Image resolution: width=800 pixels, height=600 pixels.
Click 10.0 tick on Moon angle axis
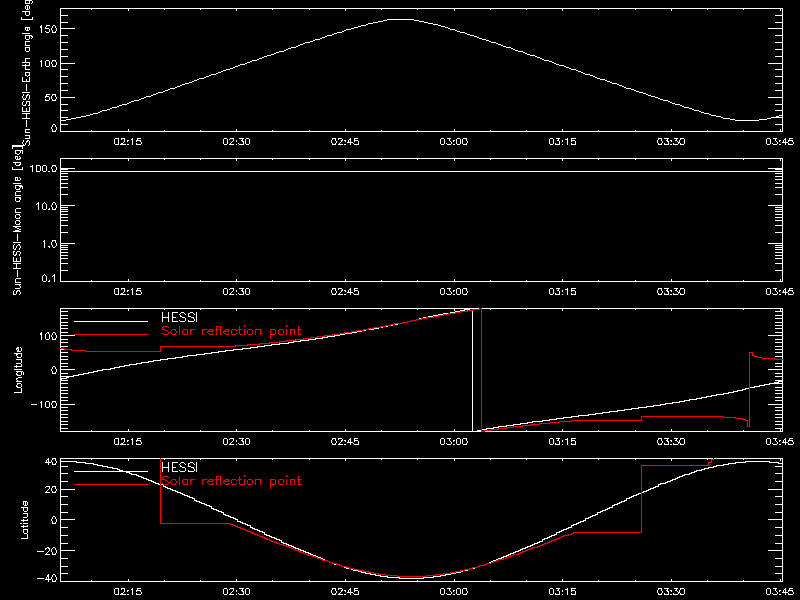(x=46, y=206)
